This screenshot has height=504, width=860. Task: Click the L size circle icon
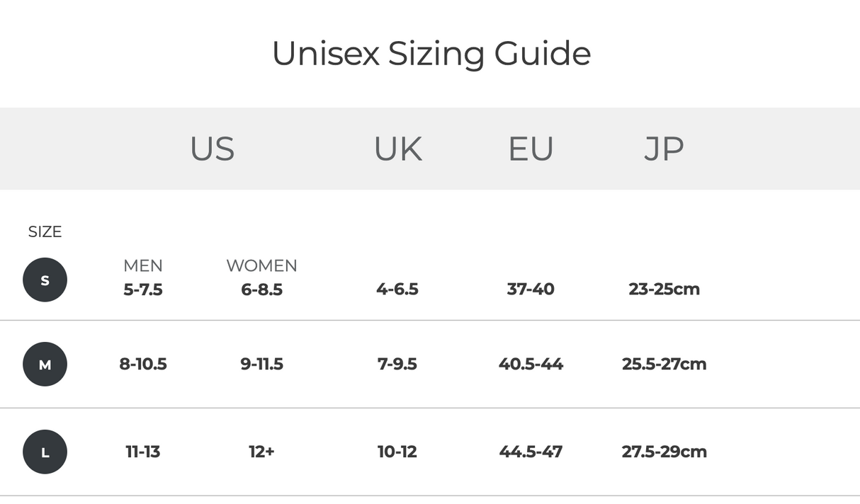[x=45, y=452]
